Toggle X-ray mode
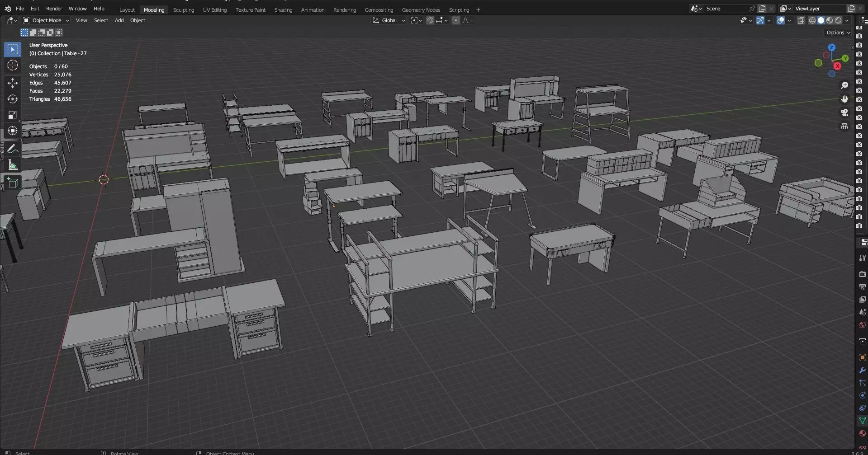The width and height of the screenshot is (868, 455). 801,20
